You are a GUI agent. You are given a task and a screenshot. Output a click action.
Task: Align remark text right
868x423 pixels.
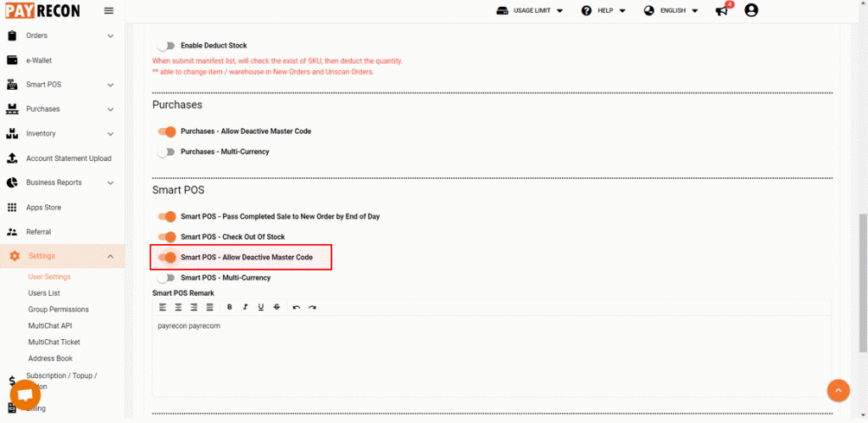pos(194,307)
